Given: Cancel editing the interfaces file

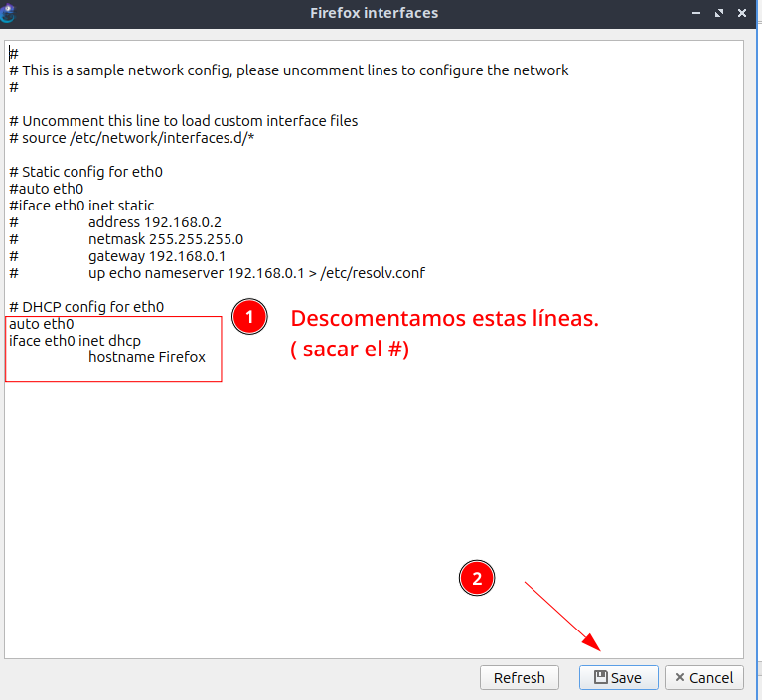Looking at the screenshot, I should (703, 677).
